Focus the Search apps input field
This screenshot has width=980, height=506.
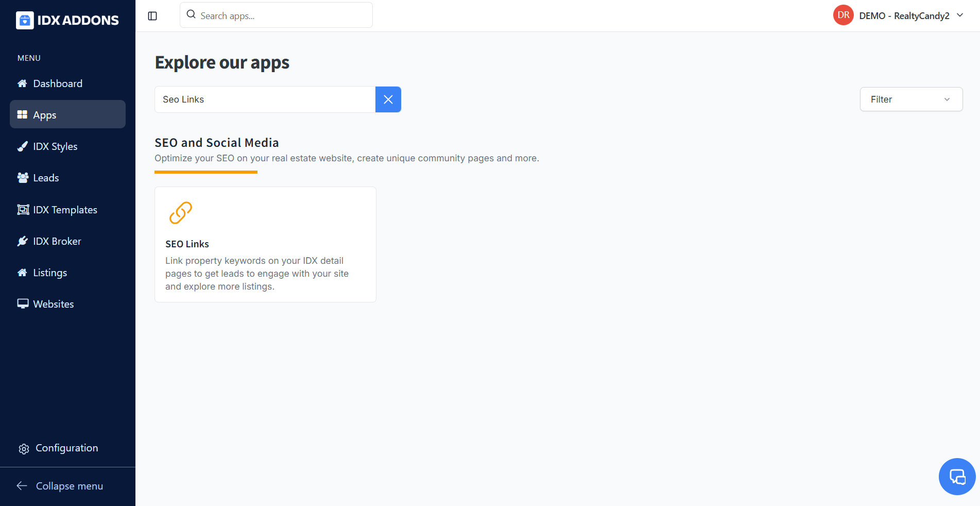(283, 16)
